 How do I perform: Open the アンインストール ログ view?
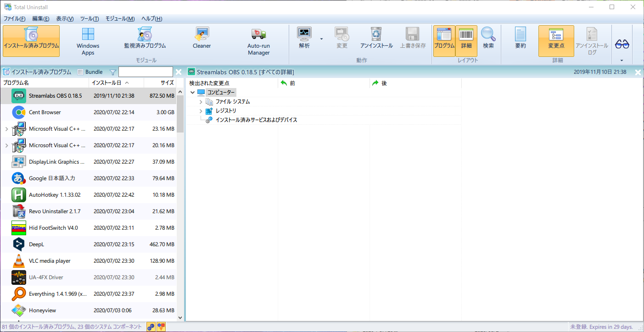[592, 41]
